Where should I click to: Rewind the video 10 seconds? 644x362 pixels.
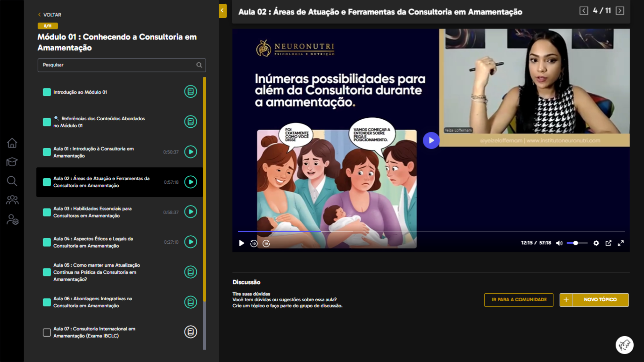[254, 243]
